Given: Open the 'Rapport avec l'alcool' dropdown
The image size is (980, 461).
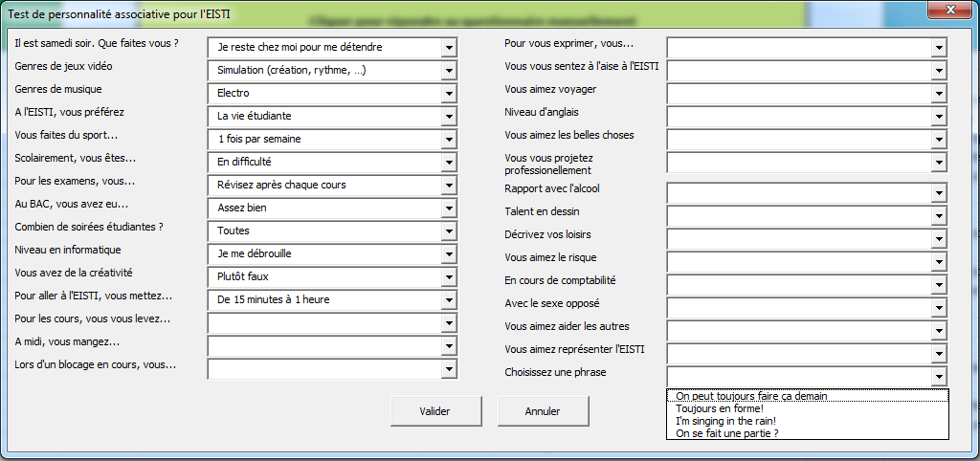Looking at the screenshot, I should [939, 193].
